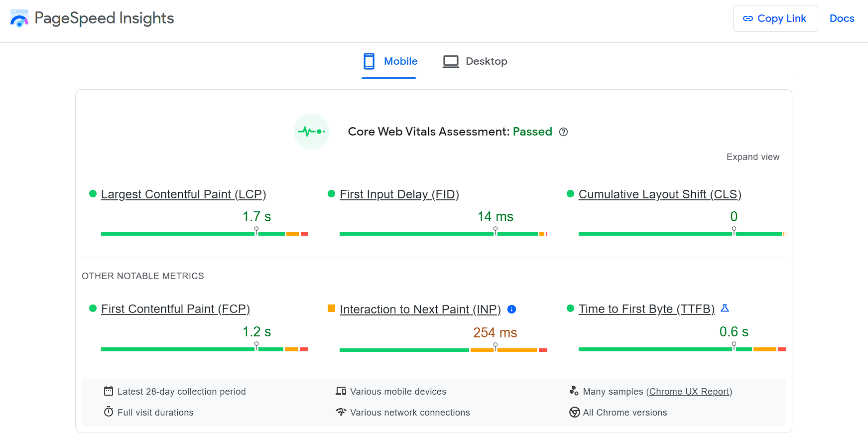Open the Docs link
Screen dimensions: 868x446
point(842,18)
